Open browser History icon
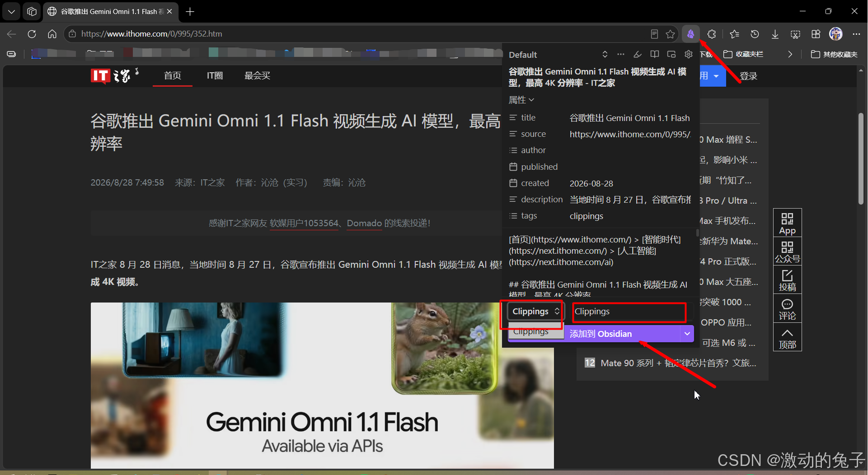 coord(755,34)
